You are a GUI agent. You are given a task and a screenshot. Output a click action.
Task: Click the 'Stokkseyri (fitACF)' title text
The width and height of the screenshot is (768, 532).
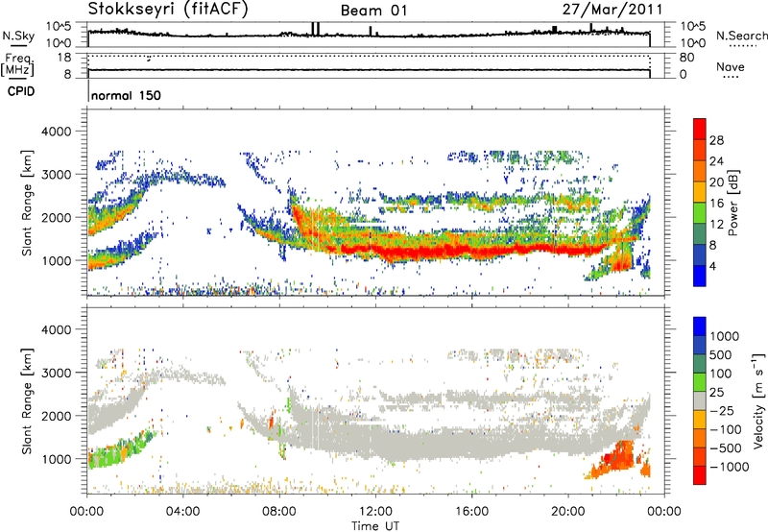(168, 10)
